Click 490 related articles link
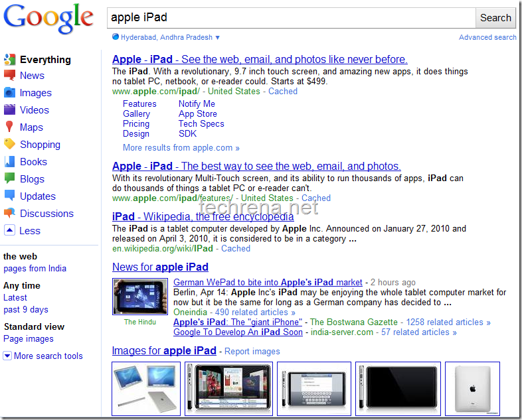 click(x=255, y=313)
